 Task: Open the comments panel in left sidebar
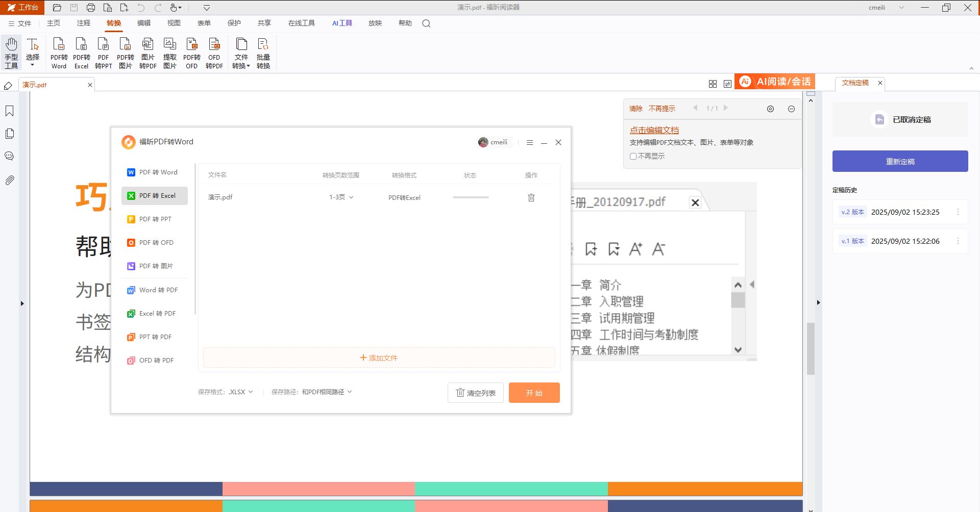point(9,156)
